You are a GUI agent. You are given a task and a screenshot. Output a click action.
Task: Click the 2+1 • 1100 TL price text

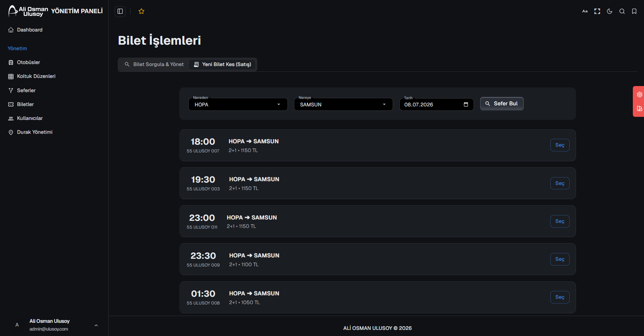coord(244,265)
